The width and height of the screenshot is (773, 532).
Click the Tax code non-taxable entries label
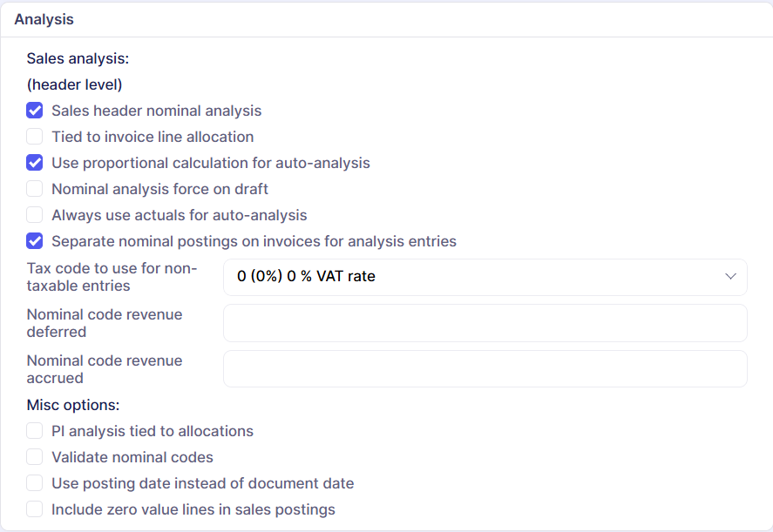point(112,277)
